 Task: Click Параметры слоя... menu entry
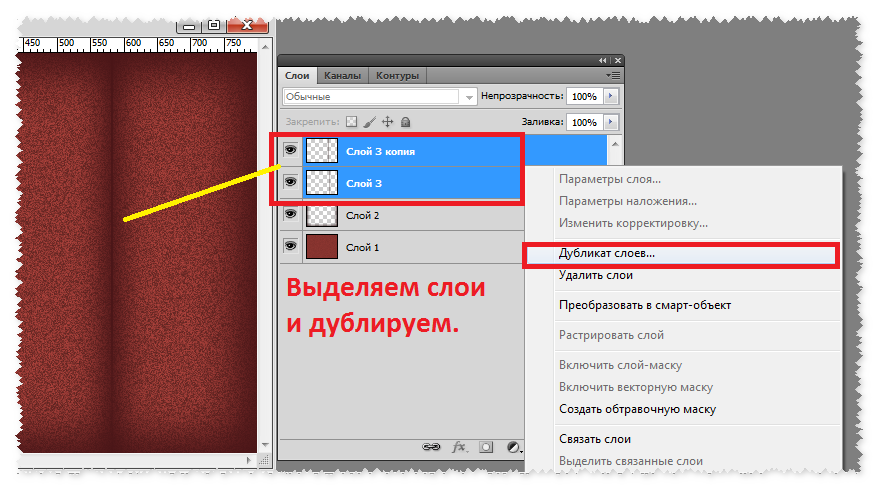click(x=610, y=179)
